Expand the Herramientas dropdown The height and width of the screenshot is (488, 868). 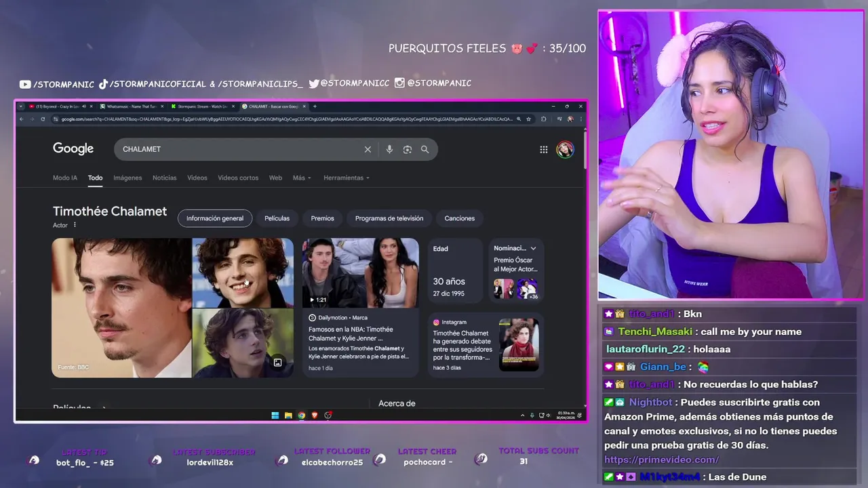pyautogui.click(x=347, y=178)
